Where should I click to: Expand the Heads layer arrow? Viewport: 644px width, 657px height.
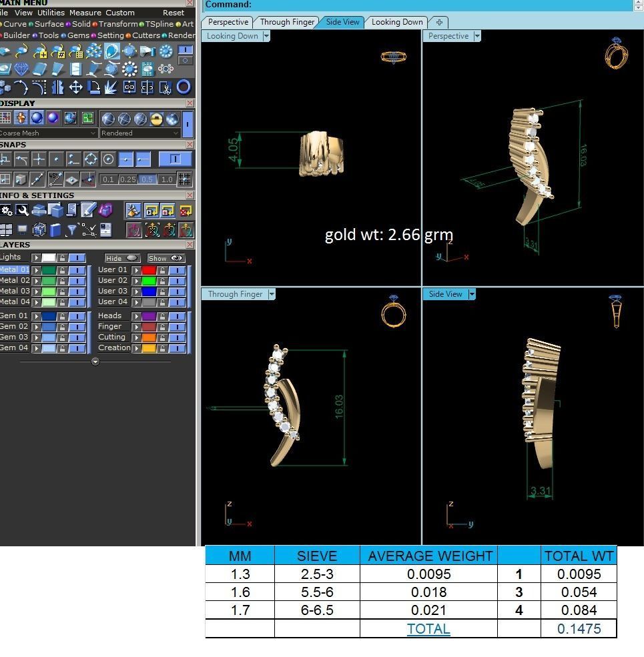[x=136, y=316]
